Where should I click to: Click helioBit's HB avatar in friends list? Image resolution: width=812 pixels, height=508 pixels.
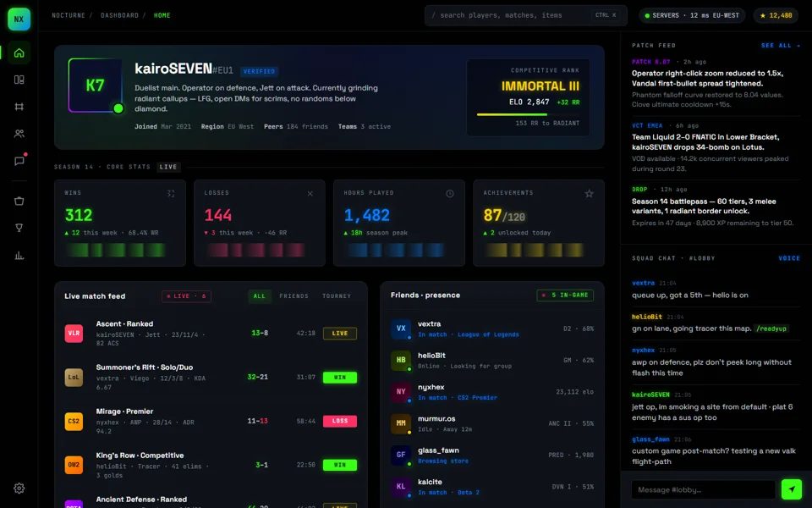coord(401,361)
